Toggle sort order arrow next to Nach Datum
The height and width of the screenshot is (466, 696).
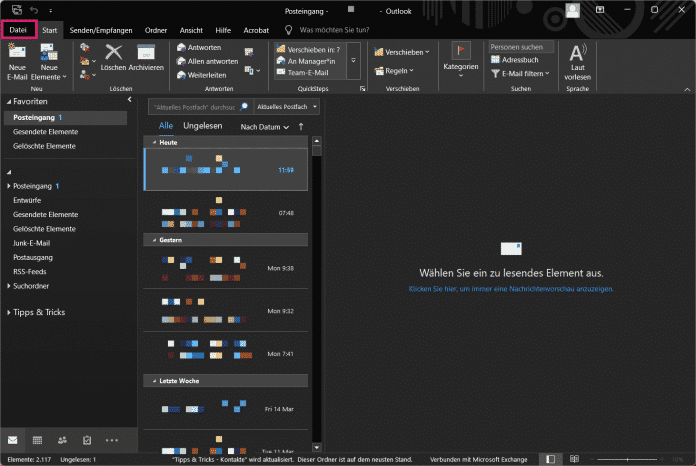point(301,127)
